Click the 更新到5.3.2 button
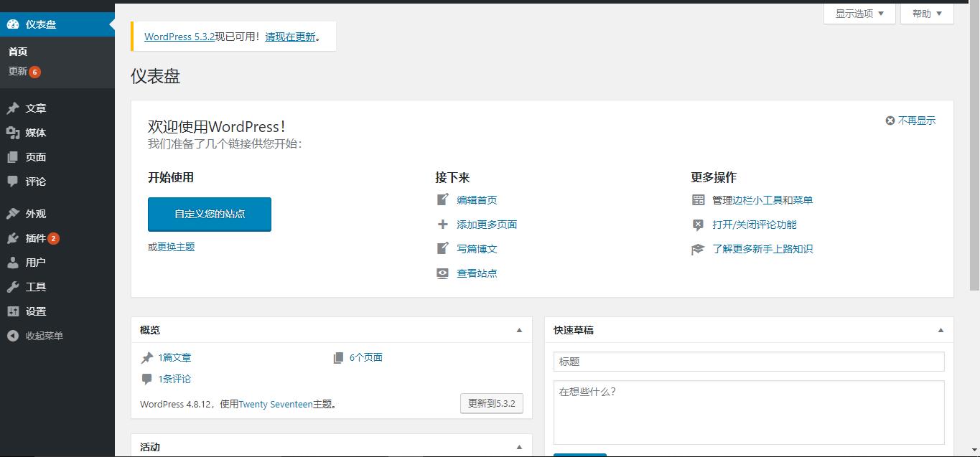The image size is (980, 457). click(491, 403)
